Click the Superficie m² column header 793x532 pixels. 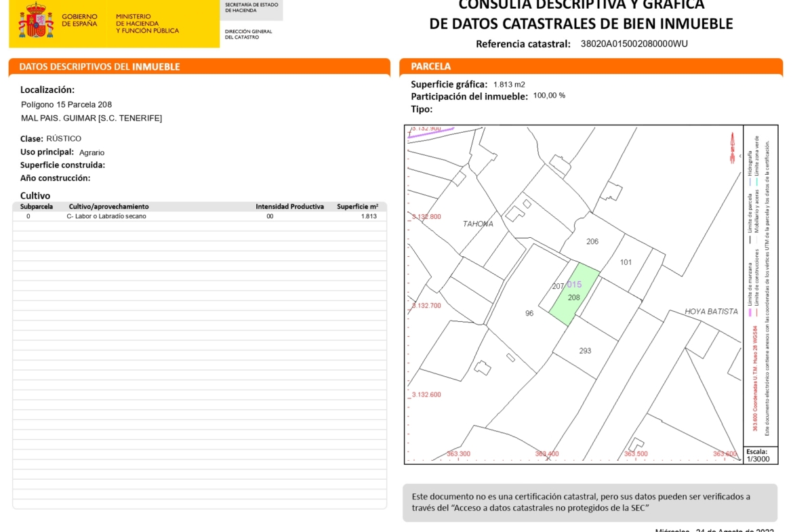pos(357,207)
